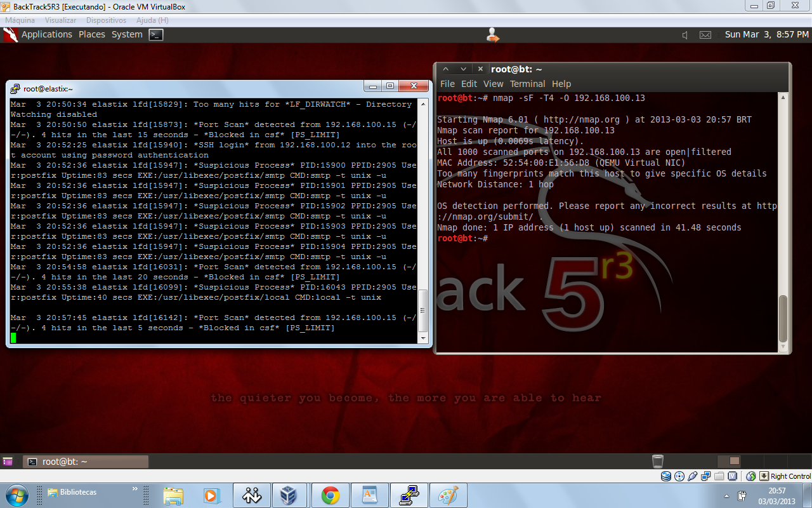Click the VirtualBox shared folders icon
The width and height of the screenshot is (812, 508).
tap(719, 476)
